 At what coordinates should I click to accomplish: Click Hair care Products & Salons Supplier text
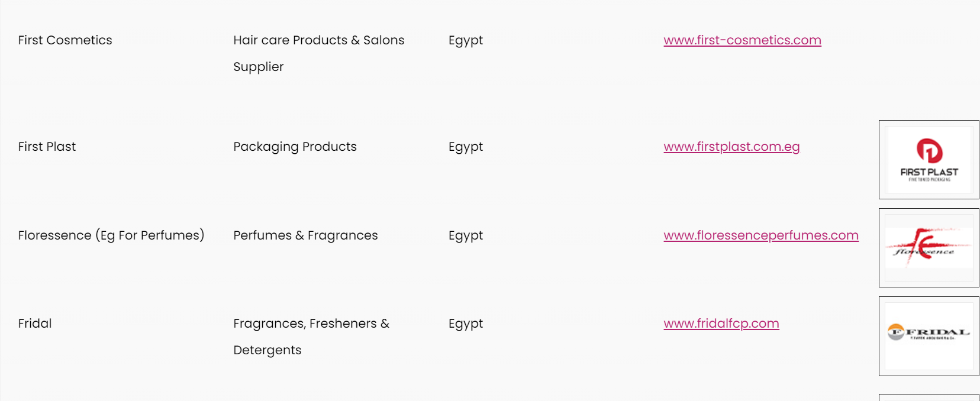click(319, 53)
